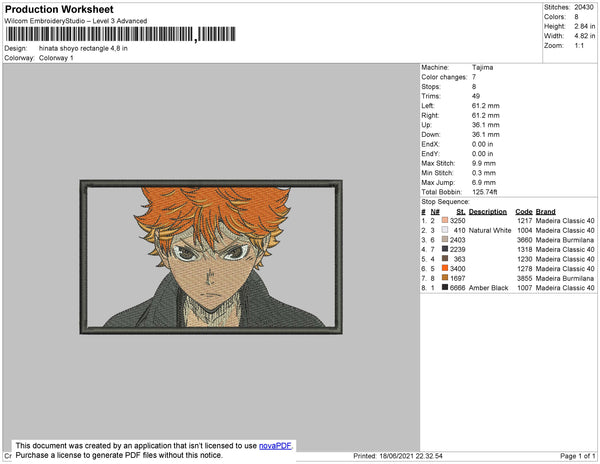Click the 'St.' column header
The width and height of the screenshot is (600, 464).
(x=461, y=212)
